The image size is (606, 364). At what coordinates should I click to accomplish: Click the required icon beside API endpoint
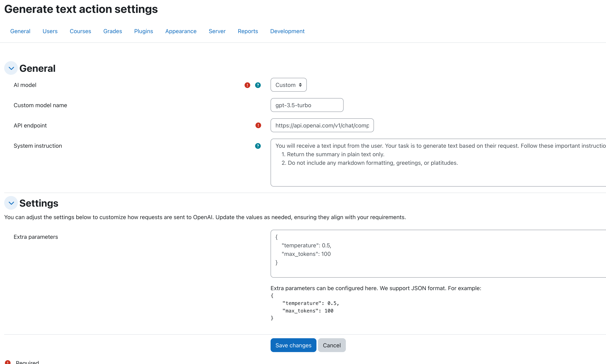click(x=258, y=125)
